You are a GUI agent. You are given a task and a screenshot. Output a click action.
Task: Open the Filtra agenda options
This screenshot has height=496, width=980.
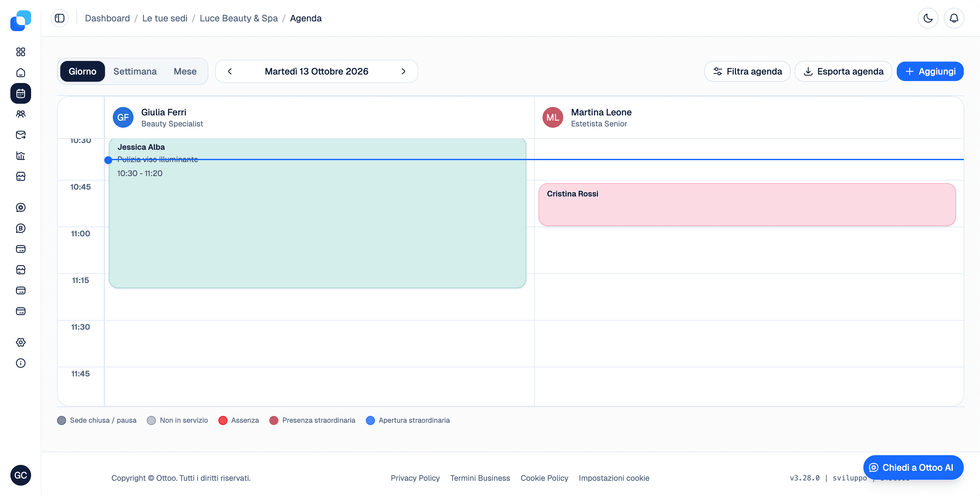(x=747, y=72)
